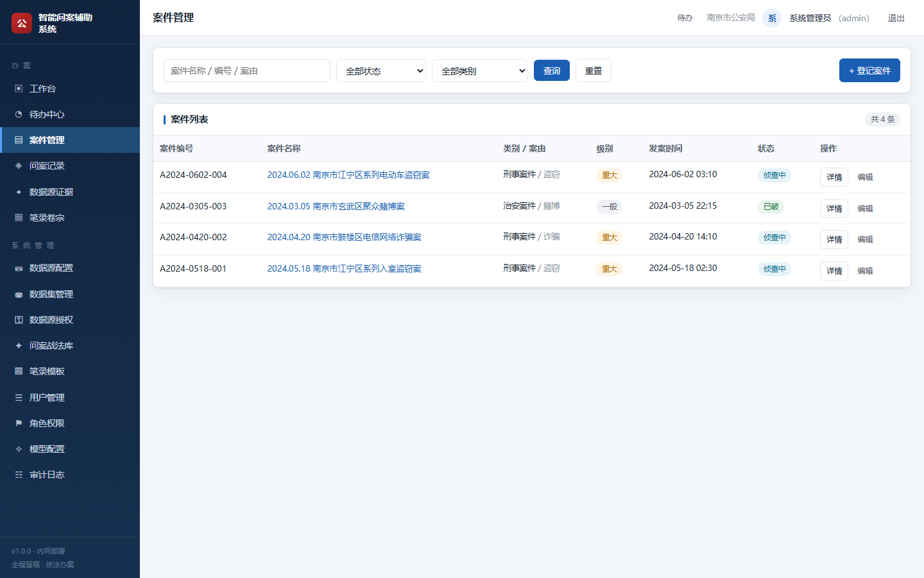
Task: Click the + 登记案件 button
Action: (x=869, y=71)
